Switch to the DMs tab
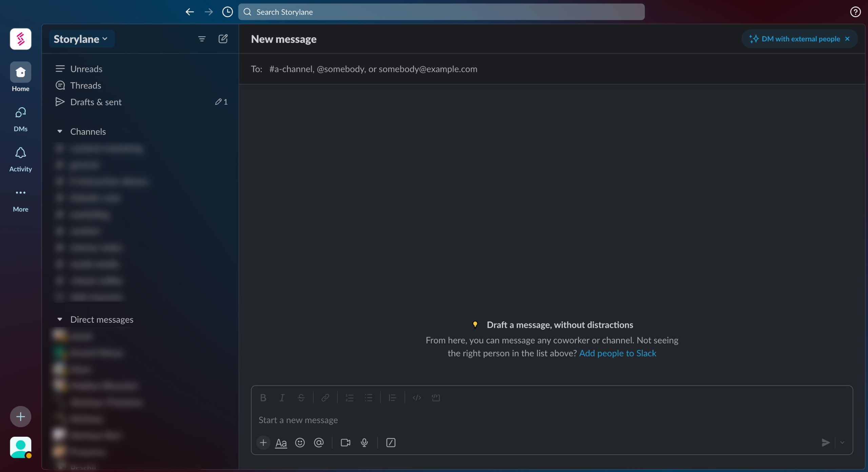This screenshot has width=868, height=472. pyautogui.click(x=21, y=119)
